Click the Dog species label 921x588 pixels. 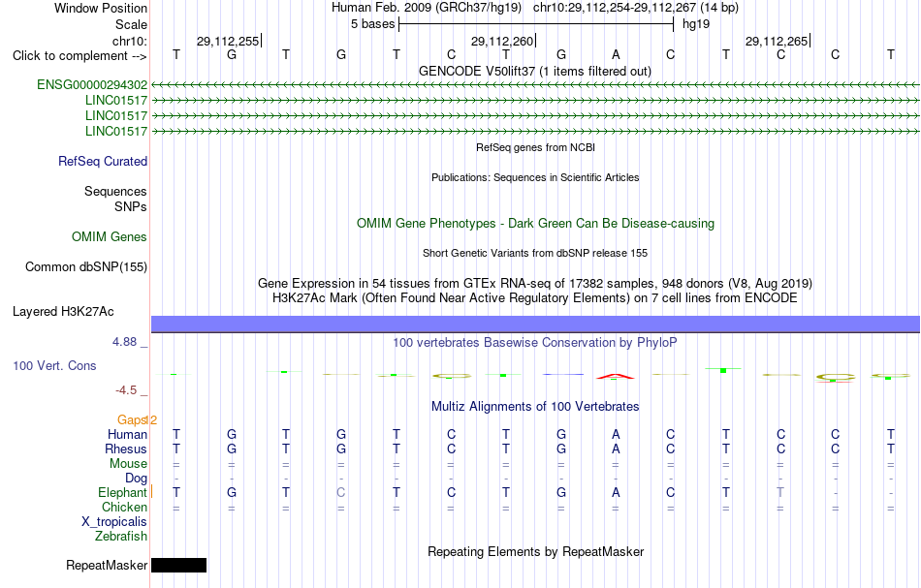click(137, 479)
